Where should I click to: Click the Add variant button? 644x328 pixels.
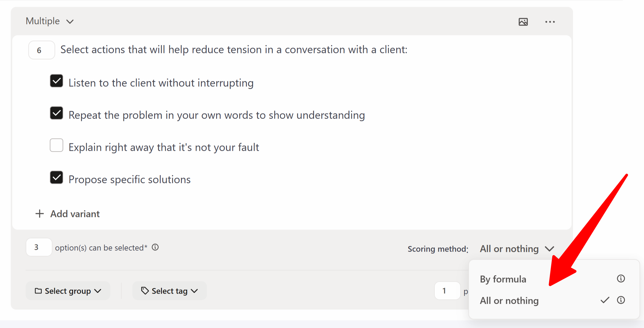click(75, 214)
